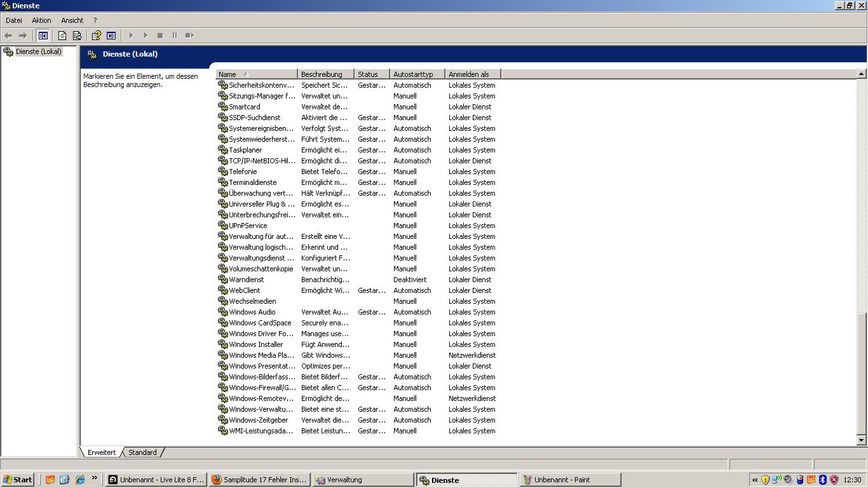Screen dimensions: 868x488
Task: Click gear icon of Warndienst service
Action: point(223,279)
